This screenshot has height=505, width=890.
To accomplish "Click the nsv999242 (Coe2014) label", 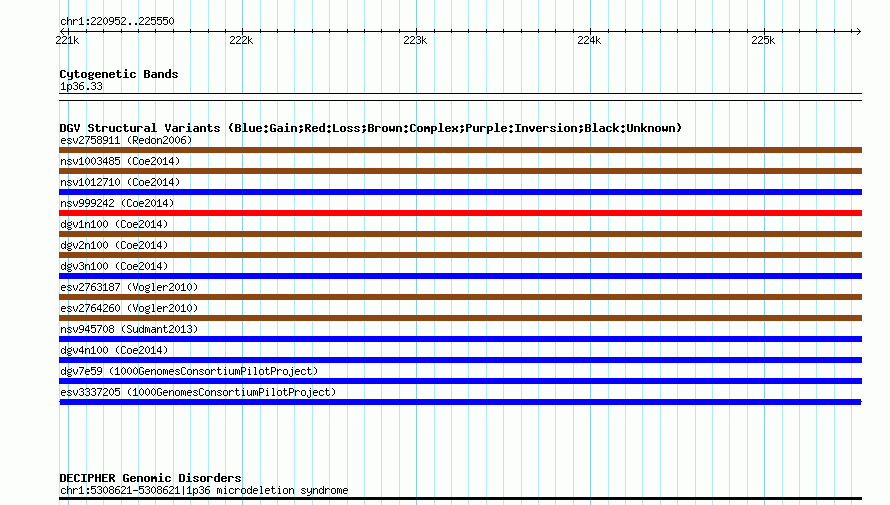I will click(117, 203).
